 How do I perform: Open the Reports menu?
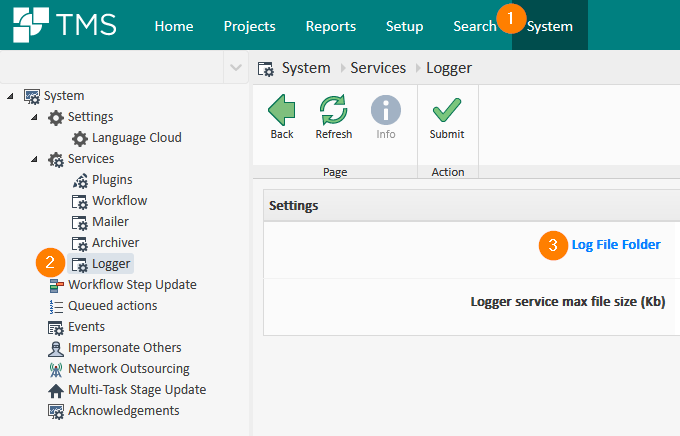pos(329,26)
